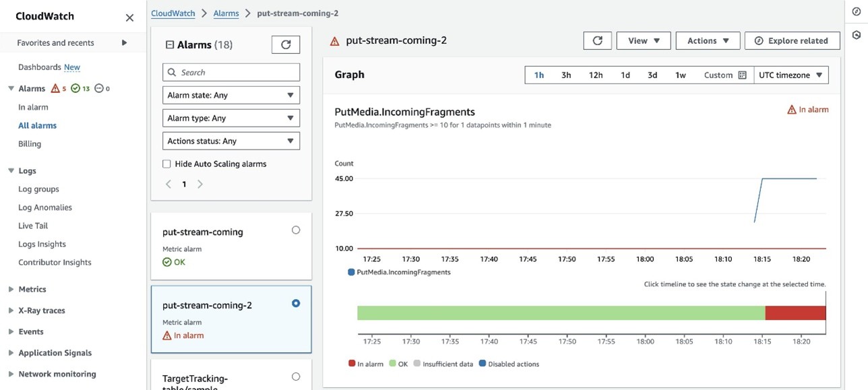This screenshot has height=390, width=868.
Task: Click the compass icon in right rail
Action: pos(857,11)
